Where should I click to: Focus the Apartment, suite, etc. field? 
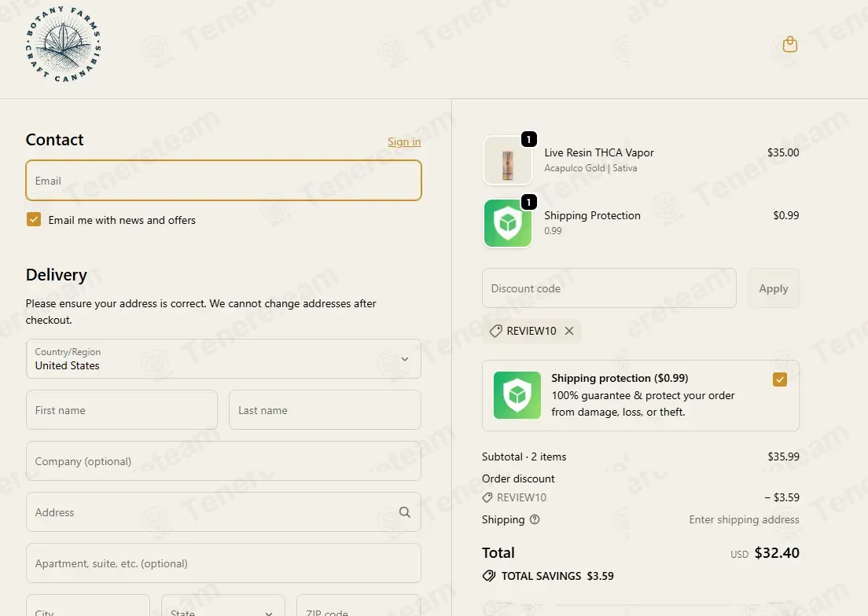[x=223, y=563]
